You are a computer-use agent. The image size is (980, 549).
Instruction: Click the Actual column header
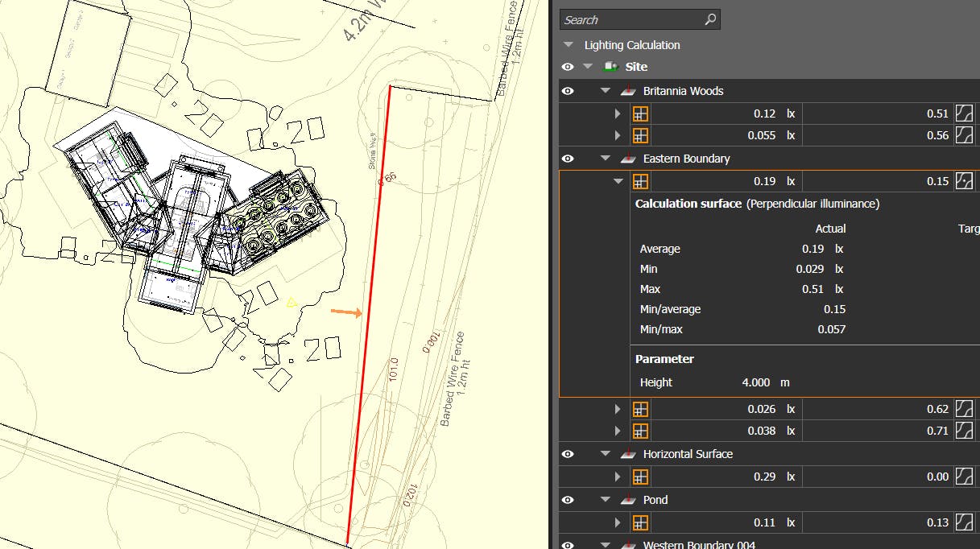point(830,229)
